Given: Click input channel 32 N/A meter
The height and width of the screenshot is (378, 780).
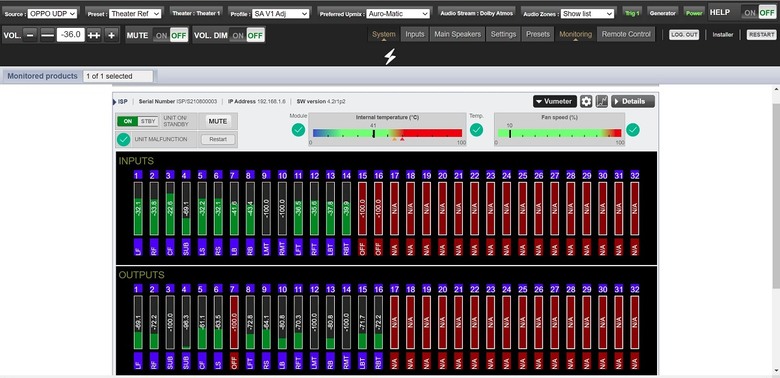Looking at the screenshot, I should (x=634, y=208).
